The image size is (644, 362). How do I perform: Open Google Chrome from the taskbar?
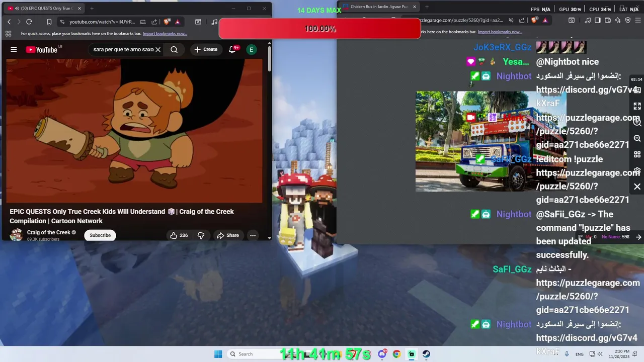coord(396,354)
